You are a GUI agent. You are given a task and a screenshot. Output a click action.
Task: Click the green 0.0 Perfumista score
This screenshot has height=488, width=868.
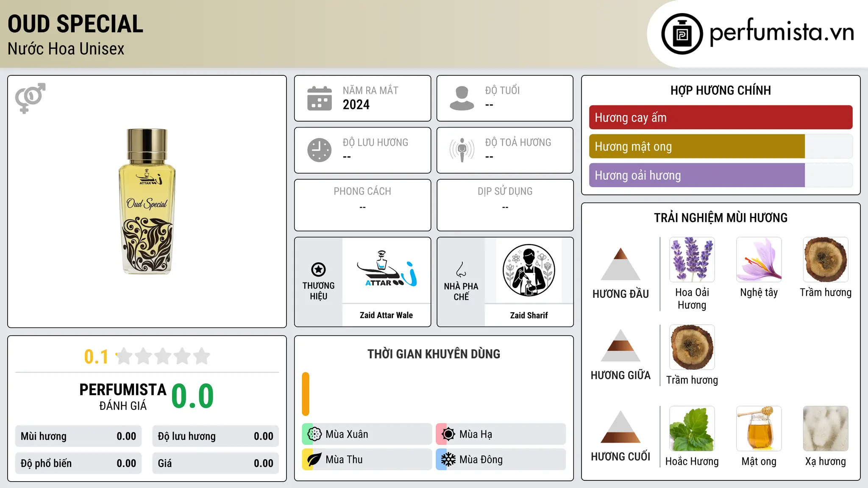point(192,396)
